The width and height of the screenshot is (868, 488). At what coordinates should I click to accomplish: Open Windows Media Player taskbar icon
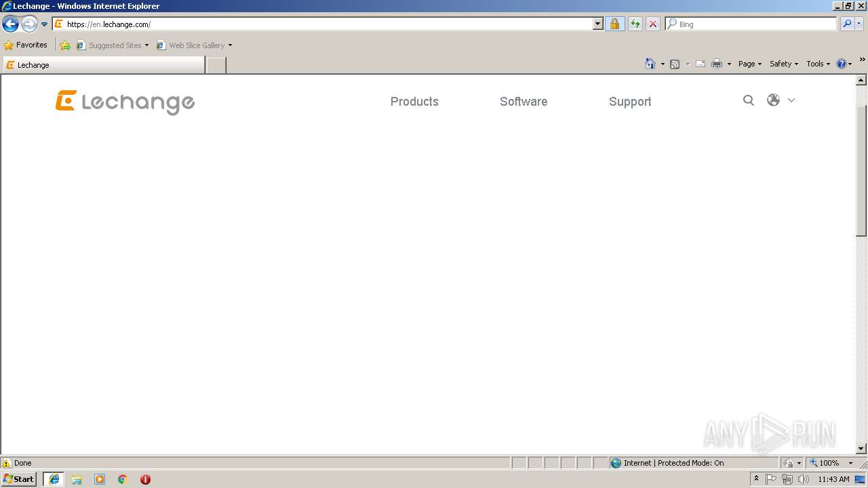tap(100, 479)
